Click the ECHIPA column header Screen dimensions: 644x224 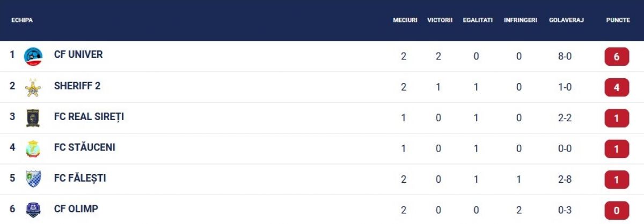[22, 20]
